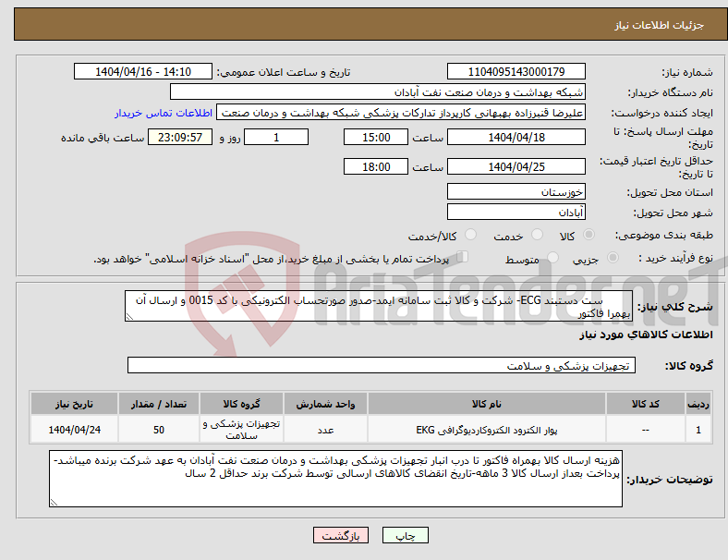The height and width of the screenshot is (560, 728).
Task: Click the goods group field تجهیزات پزشکی و سلامت
Action: pyautogui.click(x=382, y=365)
